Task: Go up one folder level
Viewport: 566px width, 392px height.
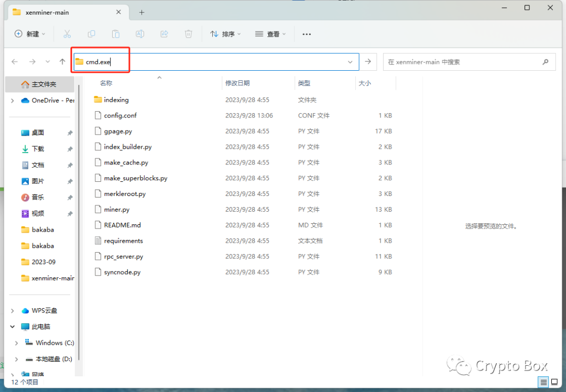Action: point(62,62)
